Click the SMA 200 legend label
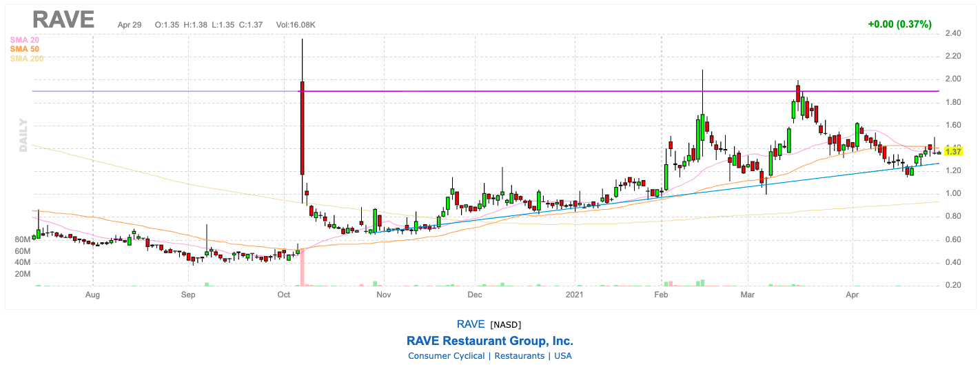This screenshot has height=365, width=980. tap(26, 58)
